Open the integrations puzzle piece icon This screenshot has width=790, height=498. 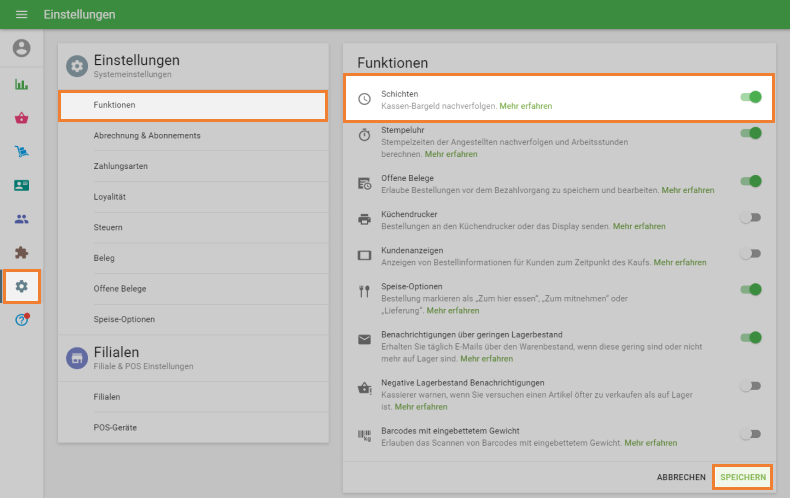click(x=21, y=253)
